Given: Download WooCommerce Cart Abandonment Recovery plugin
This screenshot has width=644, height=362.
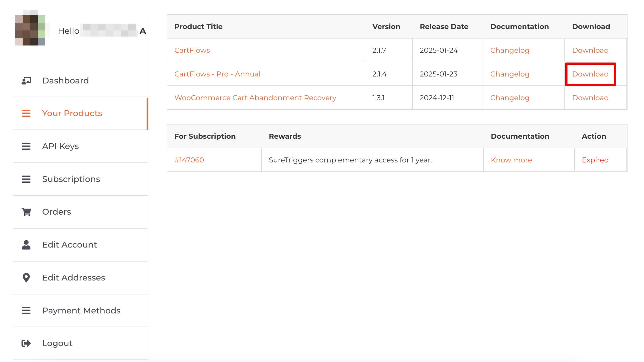Looking at the screenshot, I should coord(590,98).
